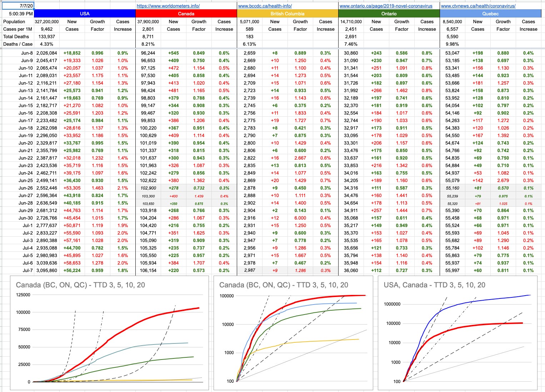Open the bccdc.ca health-info link
This screenshot has width=545, height=392.
(x=265, y=6)
